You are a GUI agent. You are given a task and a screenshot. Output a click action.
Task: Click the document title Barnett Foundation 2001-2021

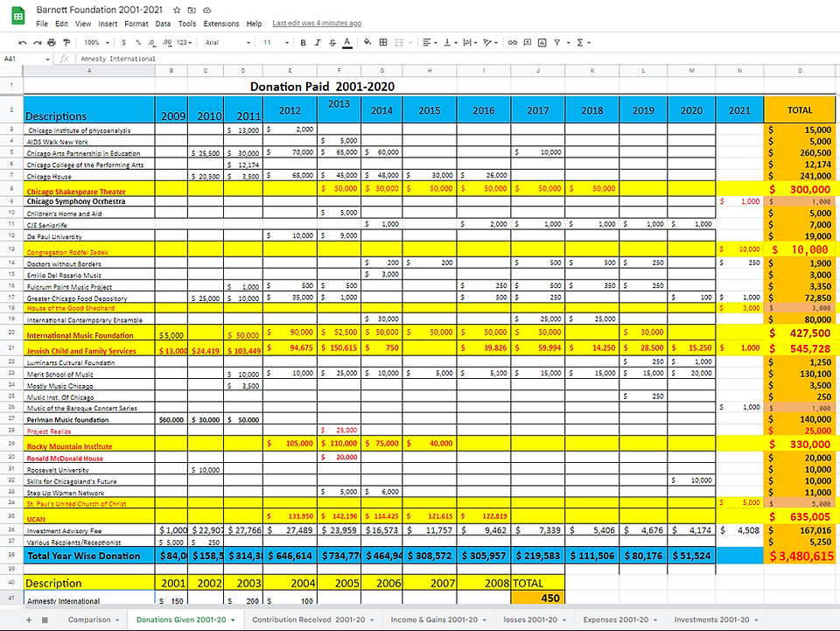(100, 10)
